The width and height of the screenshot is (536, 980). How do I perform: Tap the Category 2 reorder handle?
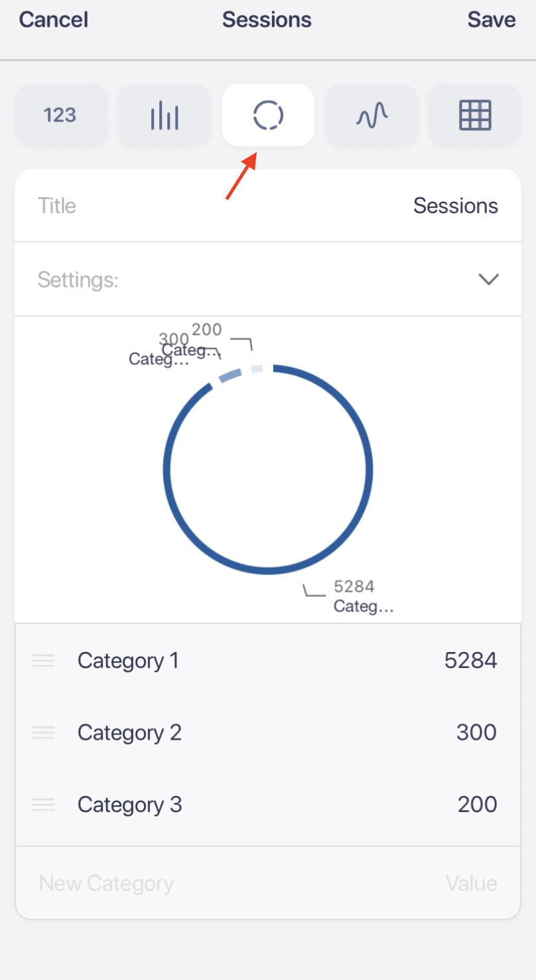(x=43, y=732)
